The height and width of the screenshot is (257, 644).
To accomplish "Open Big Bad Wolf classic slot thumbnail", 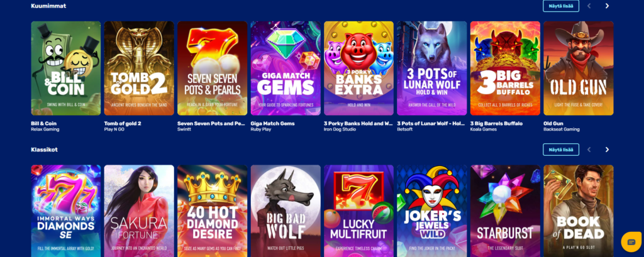I will click(x=286, y=211).
